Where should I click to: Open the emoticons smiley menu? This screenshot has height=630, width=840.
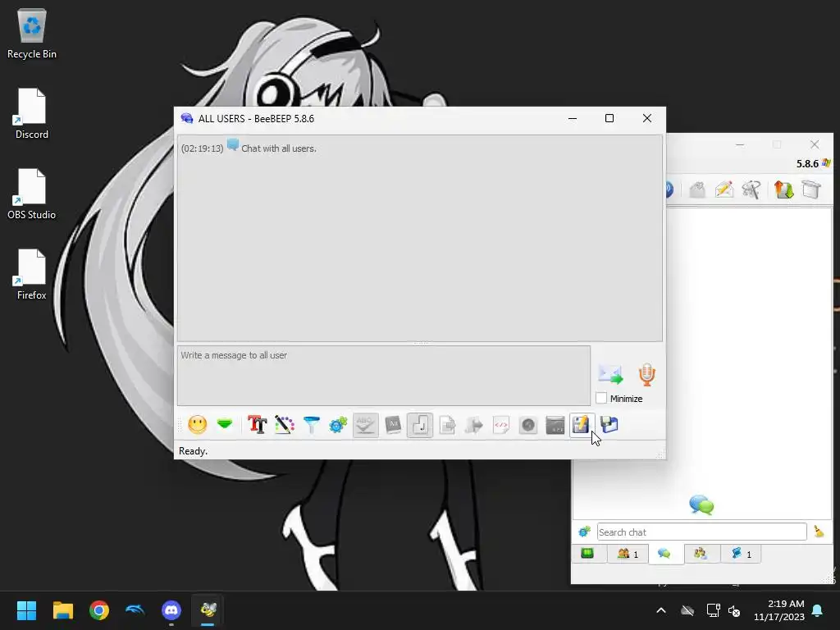point(197,426)
